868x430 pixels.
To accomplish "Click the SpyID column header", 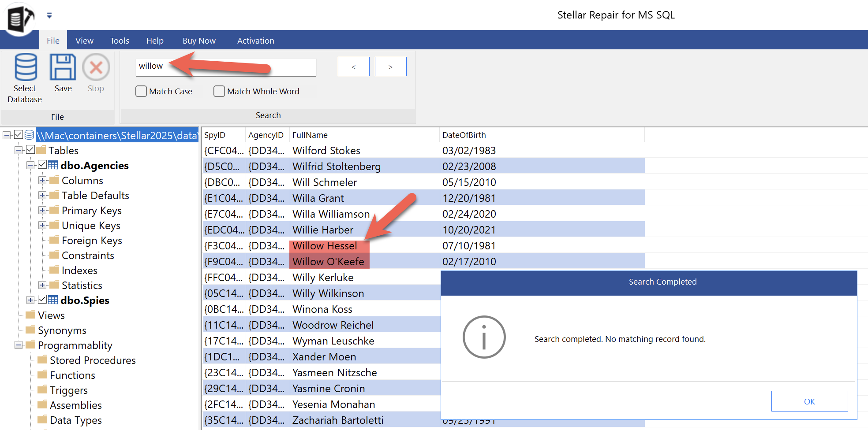I will (x=223, y=135).
